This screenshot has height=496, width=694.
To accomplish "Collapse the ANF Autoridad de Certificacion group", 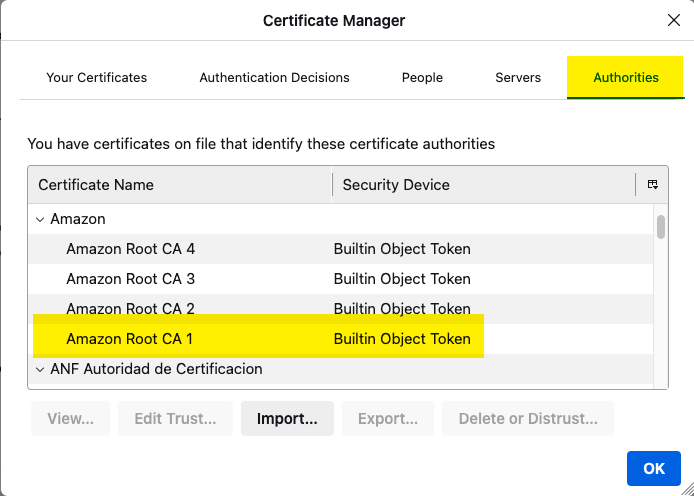I will 40,369.
